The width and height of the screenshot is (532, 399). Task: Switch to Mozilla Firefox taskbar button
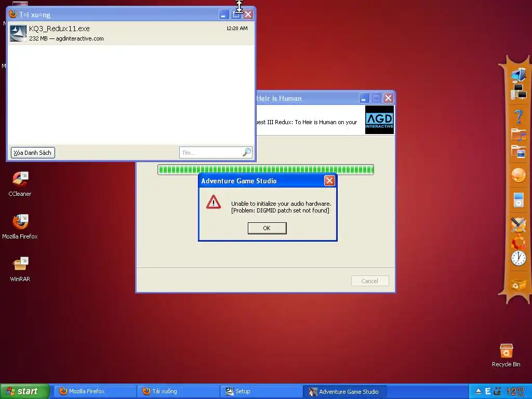pos(95,392)
